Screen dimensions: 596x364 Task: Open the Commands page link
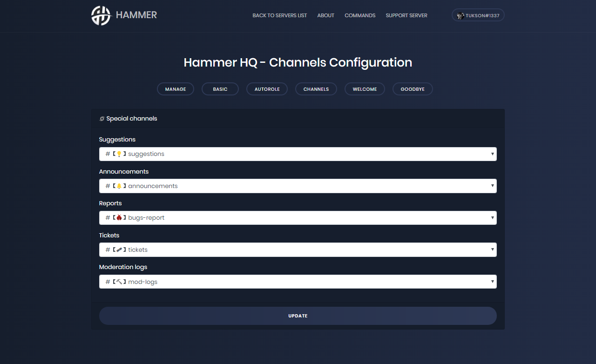[x=360, y=15]
